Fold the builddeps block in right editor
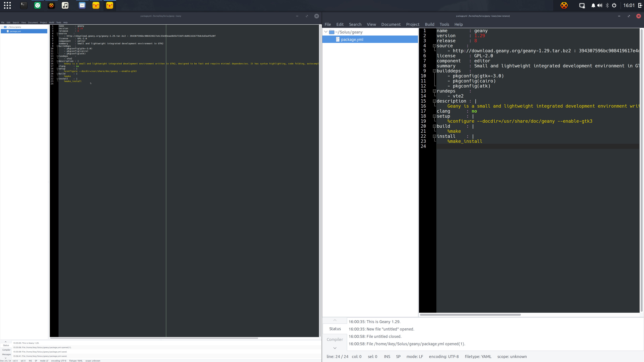The image size is (644, 362). point(435,71)
